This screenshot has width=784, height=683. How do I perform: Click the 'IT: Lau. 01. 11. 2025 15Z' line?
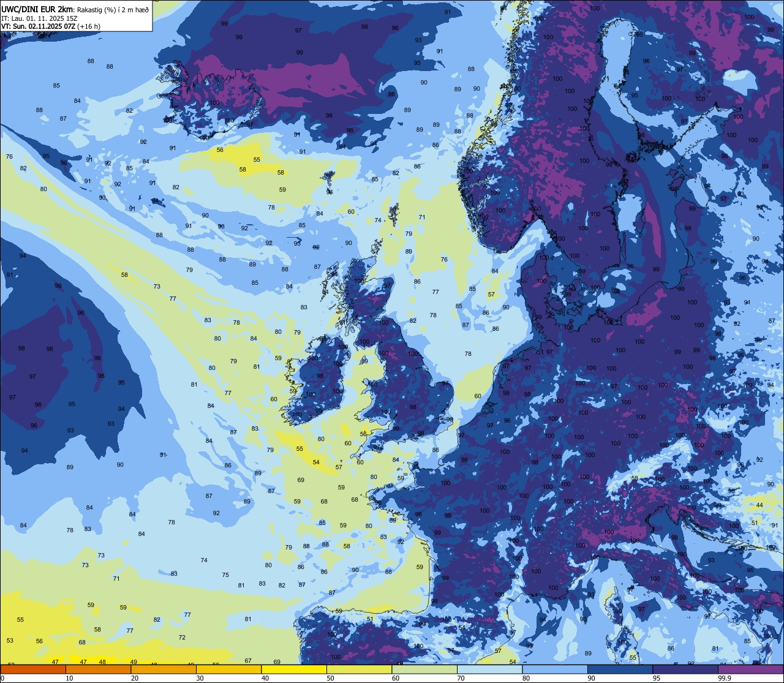click(39, 18)
